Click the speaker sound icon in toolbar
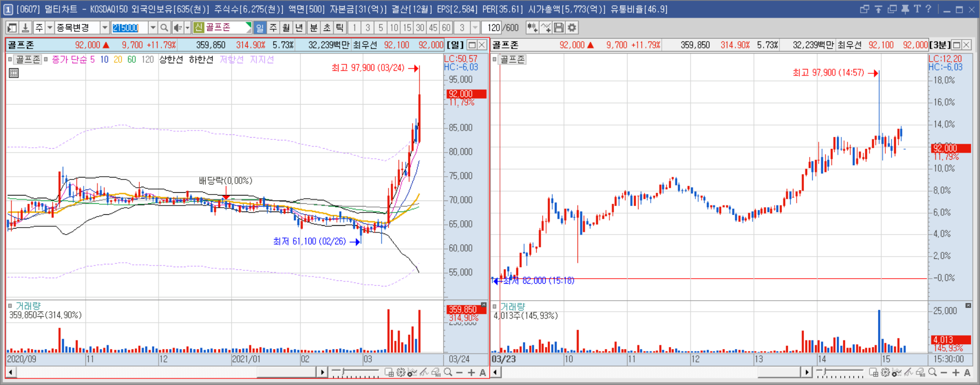The image size is (980, 385). pyautogui.click(x=177, y=28)
